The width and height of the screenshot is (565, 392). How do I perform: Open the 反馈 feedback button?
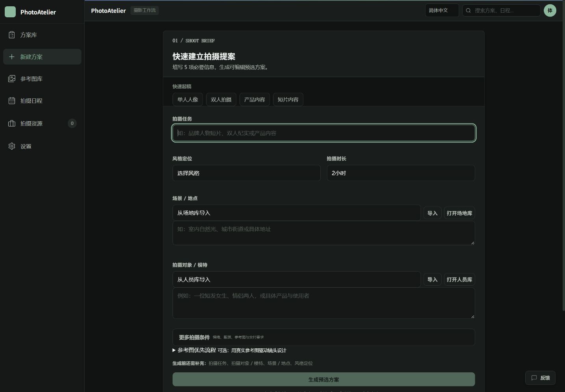tap(540, 378)
